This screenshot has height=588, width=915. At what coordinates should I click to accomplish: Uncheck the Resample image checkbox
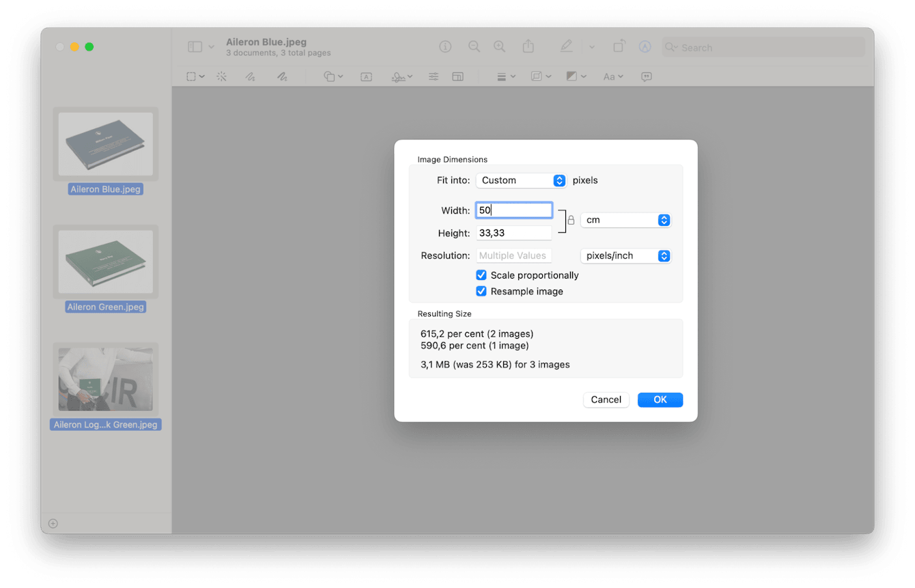pos(481,292)
